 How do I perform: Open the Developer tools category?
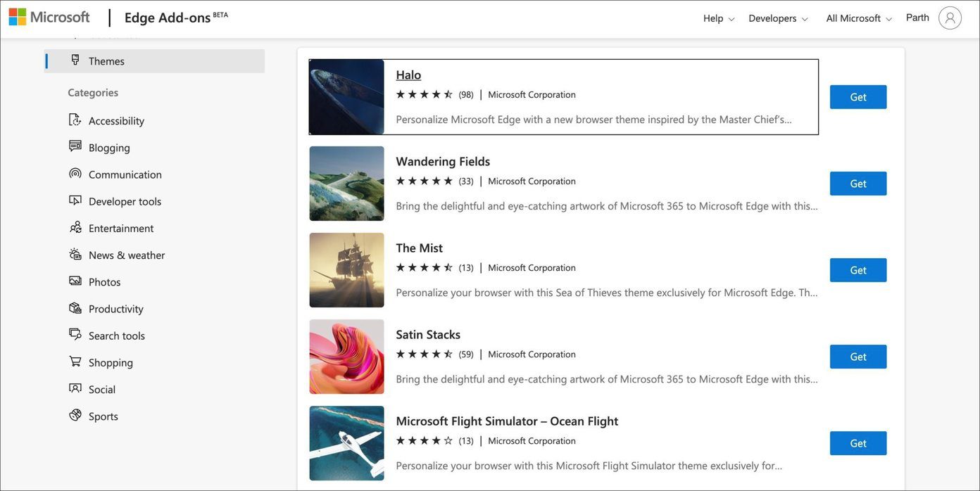(x=125, y=201)
